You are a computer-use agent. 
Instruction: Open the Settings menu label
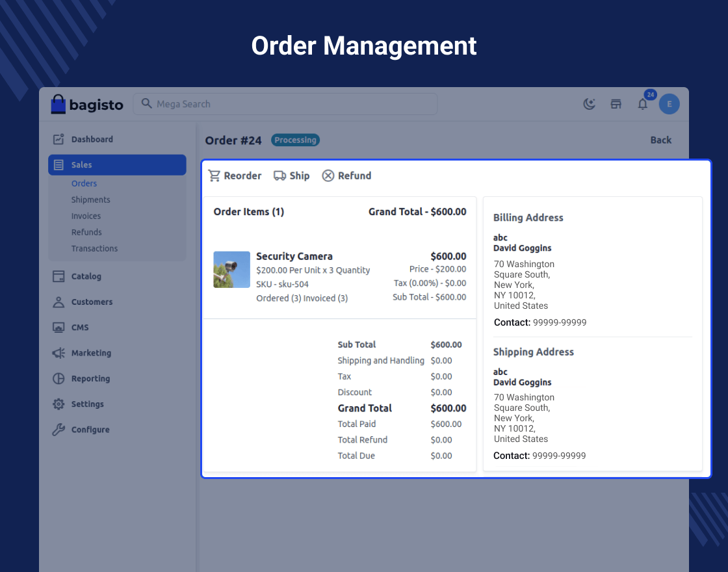(x=87, y=404)
